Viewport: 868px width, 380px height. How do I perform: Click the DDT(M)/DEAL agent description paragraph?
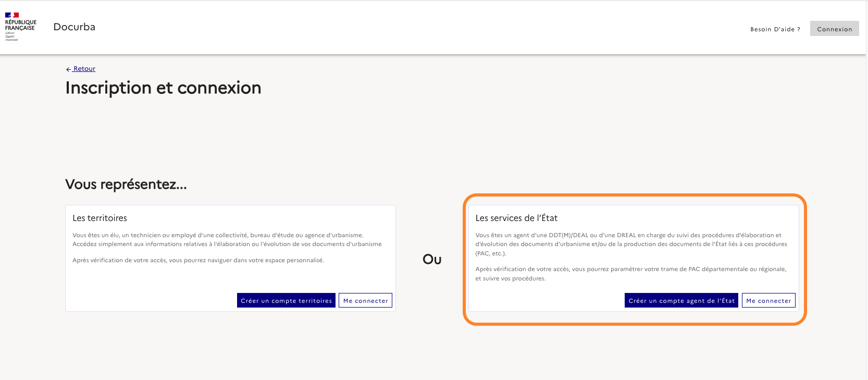(x=631, y=244)
